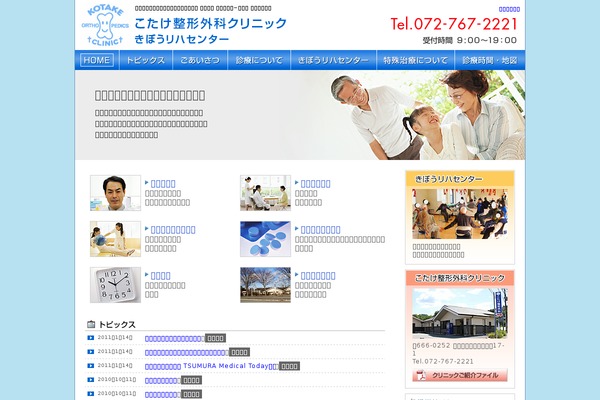
Task: Click the PDF icon on クリニックご紹介ファイル
Action: 421,376
